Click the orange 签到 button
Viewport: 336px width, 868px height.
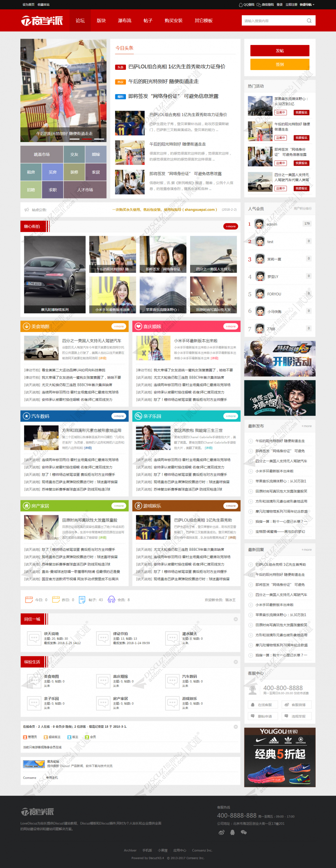tap(280, 64)
